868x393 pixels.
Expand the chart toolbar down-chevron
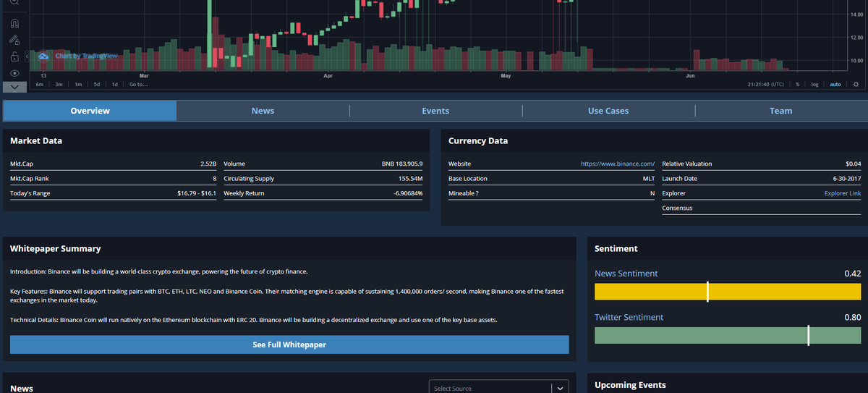[x=14, y=87]
